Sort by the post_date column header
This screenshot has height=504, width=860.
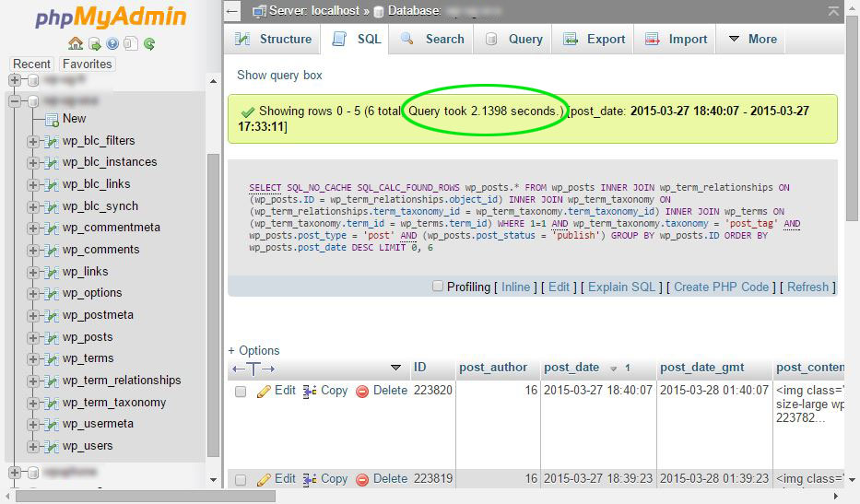pyautogui.click(x=571, y=368)
